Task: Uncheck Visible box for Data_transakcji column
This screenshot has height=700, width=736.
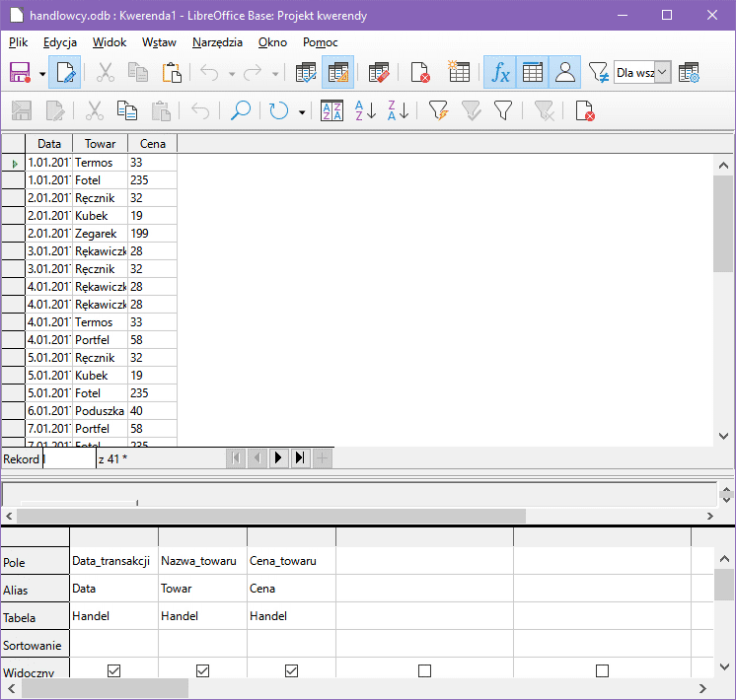Action: (113, 670)
